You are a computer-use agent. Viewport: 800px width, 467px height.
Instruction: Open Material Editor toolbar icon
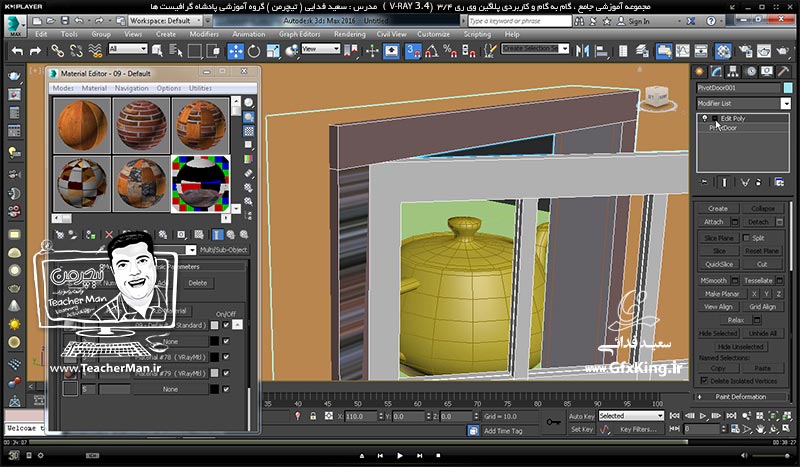tap(723, 51)
